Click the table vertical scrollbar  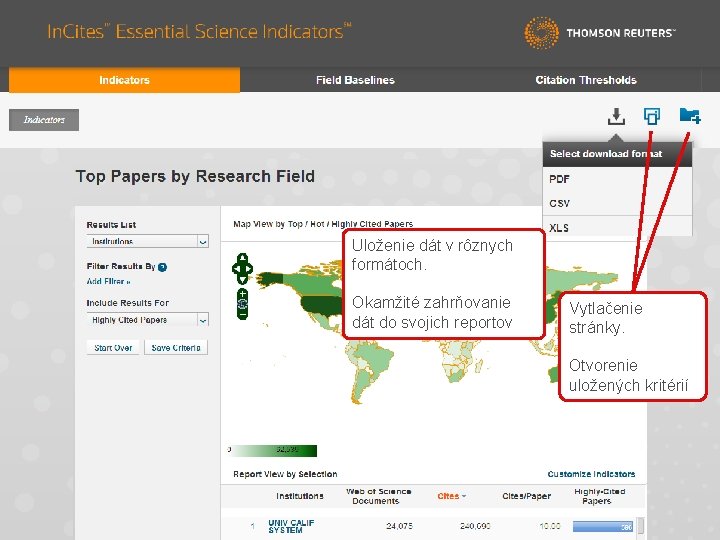tap(641, 526)
